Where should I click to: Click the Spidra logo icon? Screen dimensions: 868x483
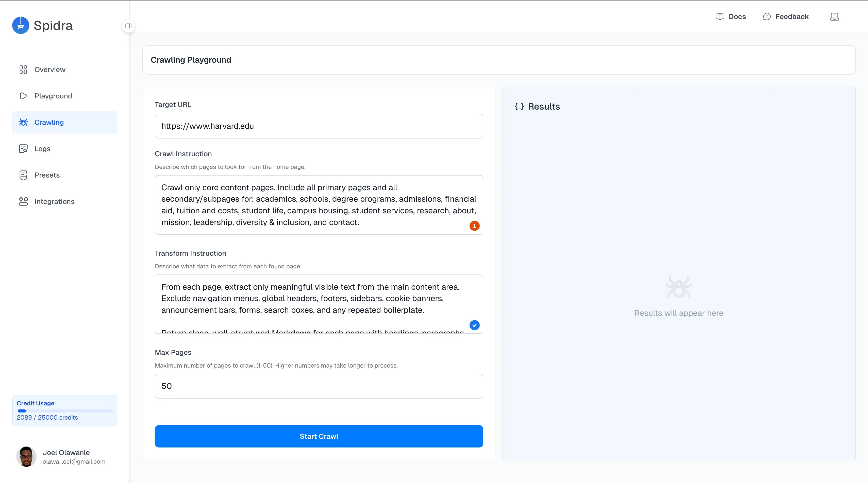click(x=21, y=26)
